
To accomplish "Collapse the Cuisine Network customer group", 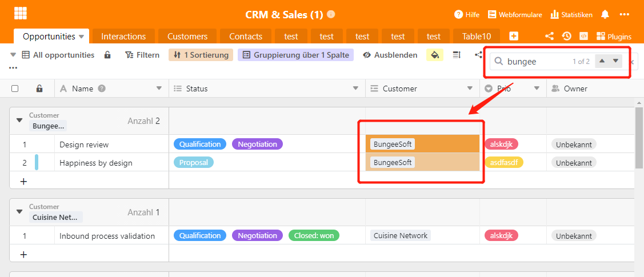I will click(x=19, y=212).
